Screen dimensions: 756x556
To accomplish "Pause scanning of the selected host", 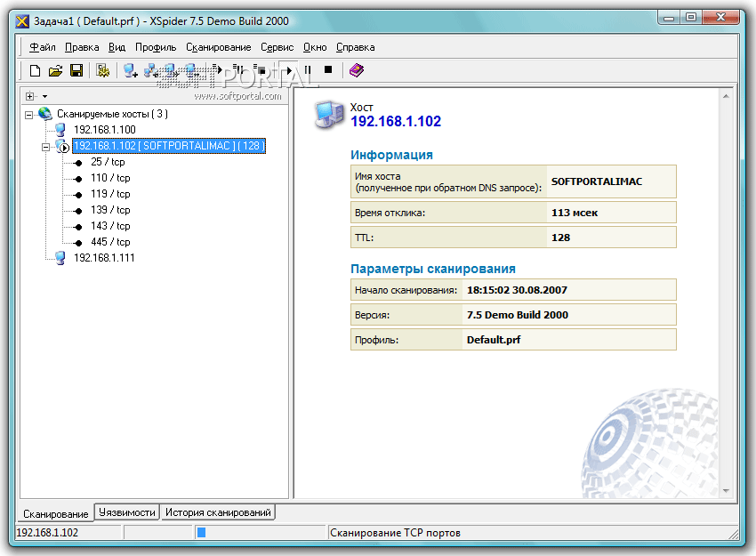I will pyautogui.click(x=308, y=70).
